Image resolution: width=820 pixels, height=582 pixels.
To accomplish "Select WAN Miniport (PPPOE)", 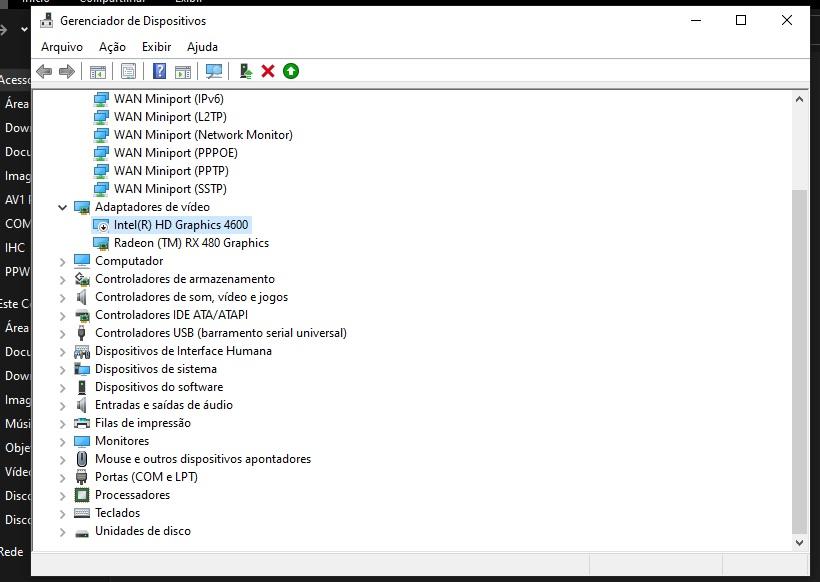I will [x=176, y=153].
